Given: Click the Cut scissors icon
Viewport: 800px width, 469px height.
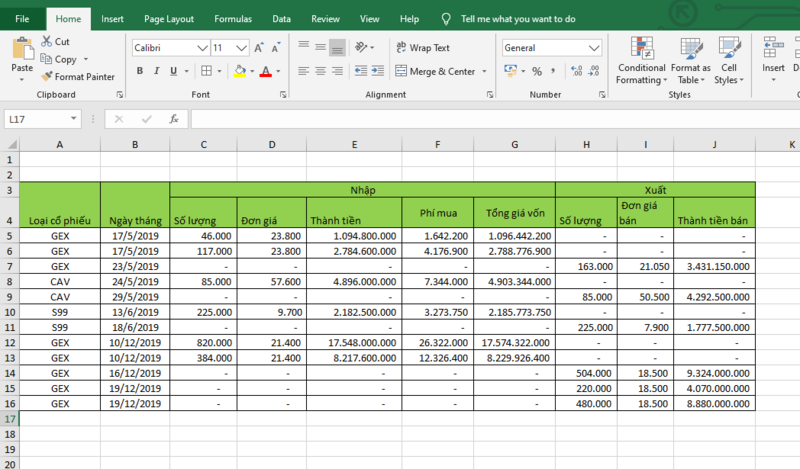Looking at the screenshot, I should pos(46,42).
